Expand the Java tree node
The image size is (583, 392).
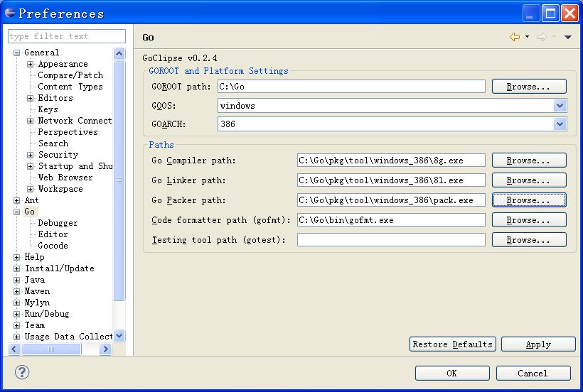[x=17, y=280]
